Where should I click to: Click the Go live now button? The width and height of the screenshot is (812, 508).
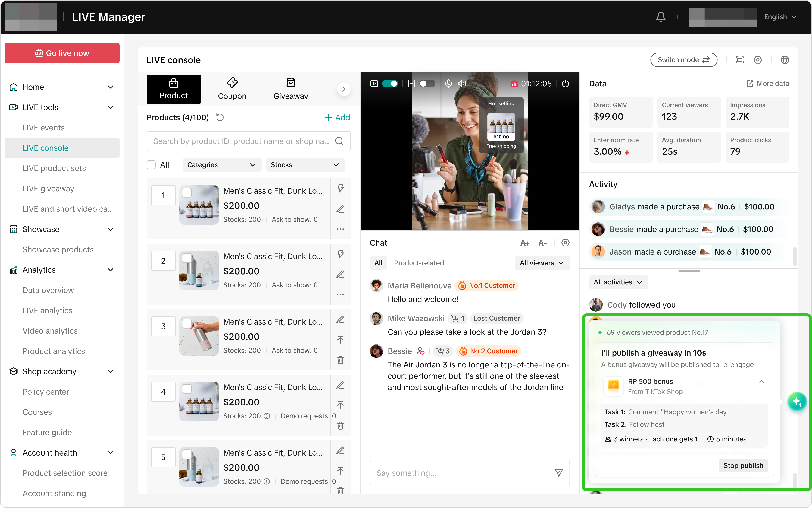pos(62,53)
